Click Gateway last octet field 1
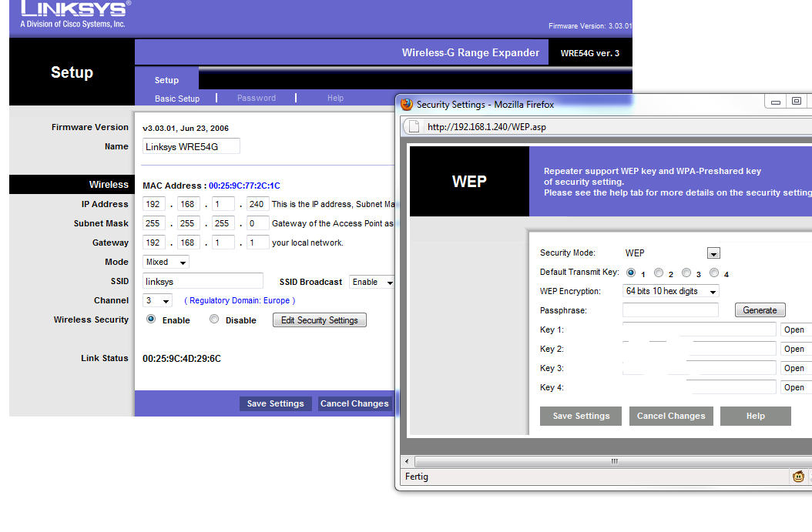 tap(258, 243)
